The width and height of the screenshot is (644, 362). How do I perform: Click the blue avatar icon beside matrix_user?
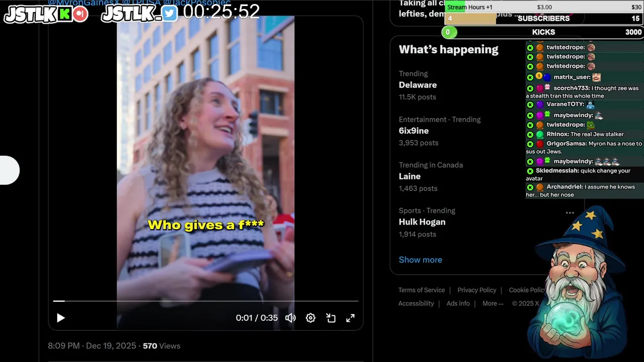547,77
